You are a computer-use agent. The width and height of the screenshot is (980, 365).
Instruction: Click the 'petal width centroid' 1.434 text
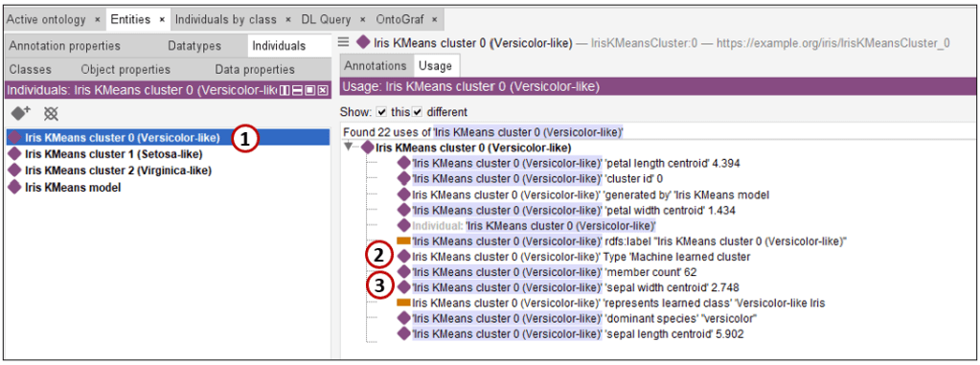point(671,210)
